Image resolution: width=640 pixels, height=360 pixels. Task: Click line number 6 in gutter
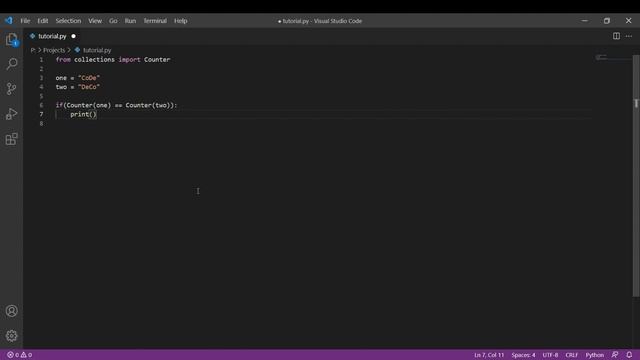(x=41, y=105)
